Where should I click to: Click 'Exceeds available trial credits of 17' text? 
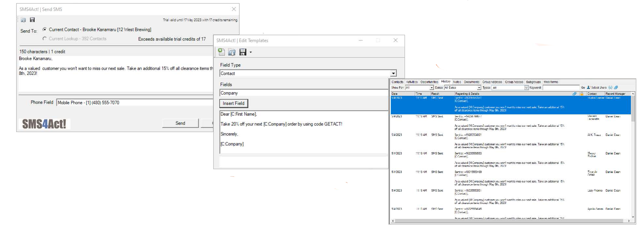coord(172,39)
